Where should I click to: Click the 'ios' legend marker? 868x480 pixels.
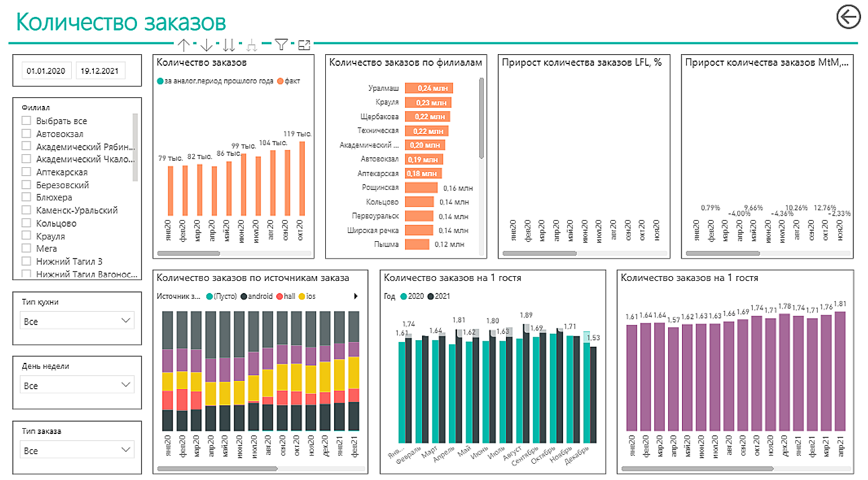(302, 297)
